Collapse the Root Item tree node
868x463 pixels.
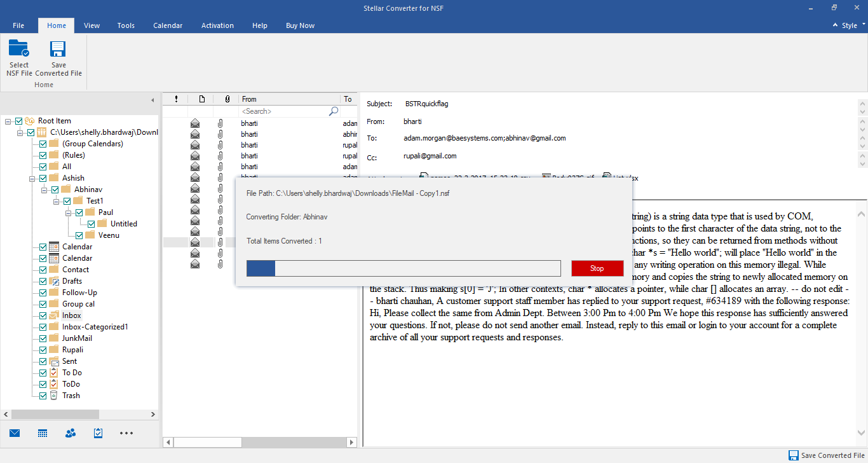click(x=8, y=121)
